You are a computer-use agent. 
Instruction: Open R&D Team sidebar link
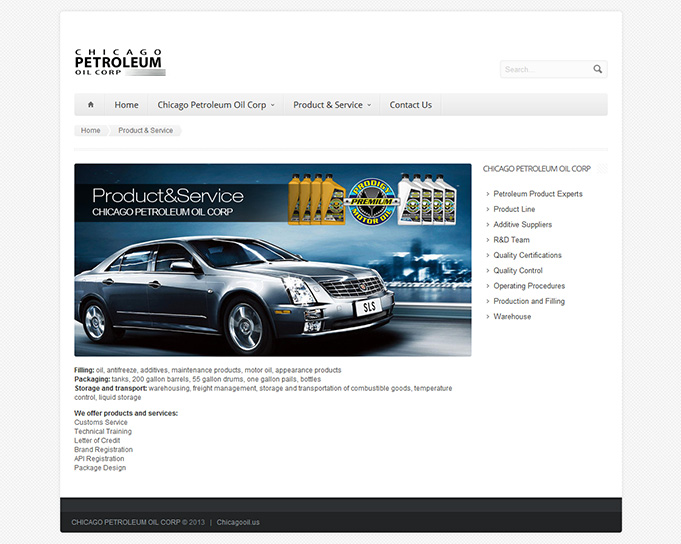coord(511,240)
